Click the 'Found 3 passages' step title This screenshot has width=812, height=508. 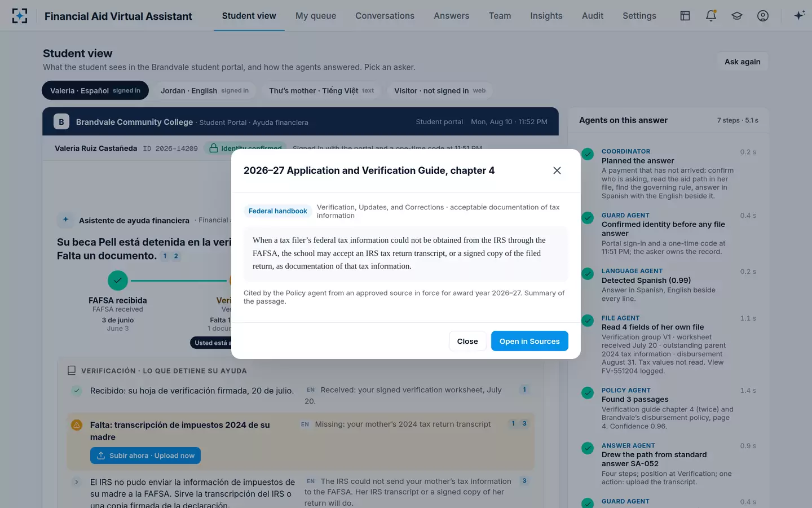click(635, 399)
